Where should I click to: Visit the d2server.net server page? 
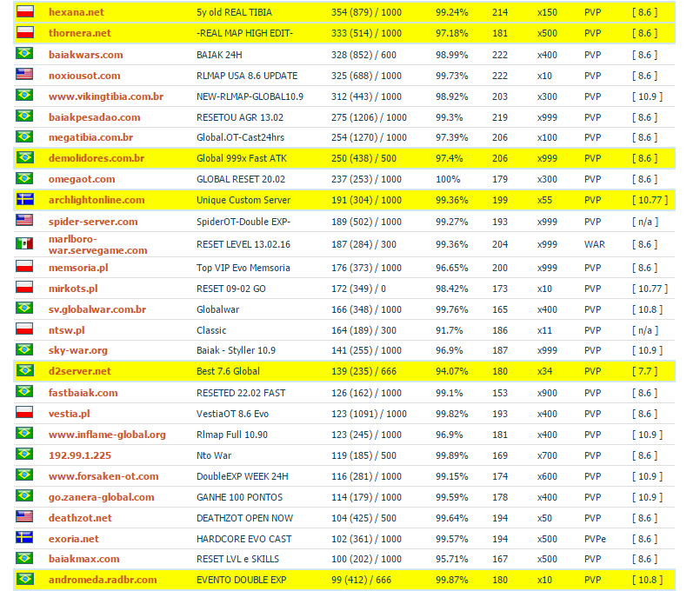click(79, 371)
